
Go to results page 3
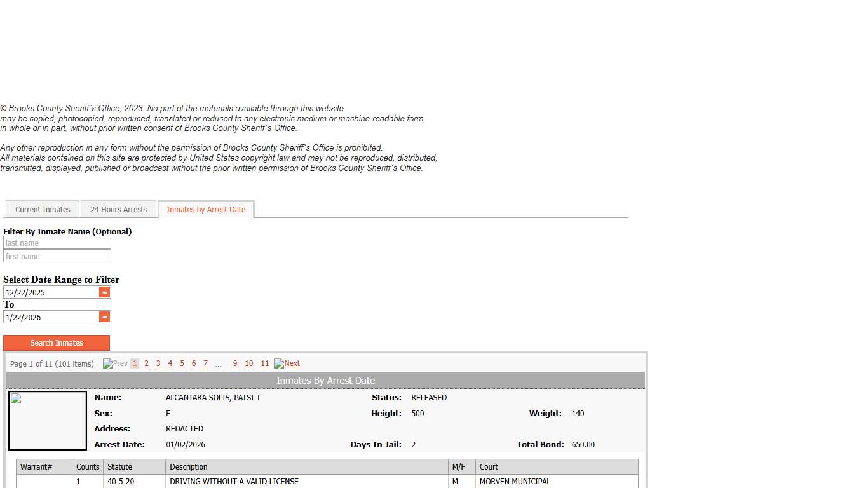pos(158,364)
